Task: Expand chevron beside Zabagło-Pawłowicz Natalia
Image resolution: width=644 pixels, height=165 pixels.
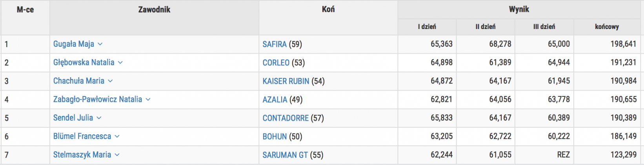Action: pos(148,100)
